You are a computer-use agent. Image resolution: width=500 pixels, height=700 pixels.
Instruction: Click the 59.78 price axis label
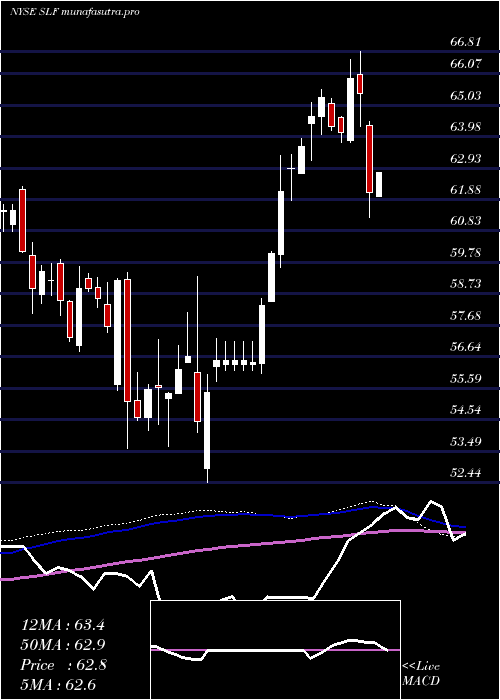[x=466, y=253]
